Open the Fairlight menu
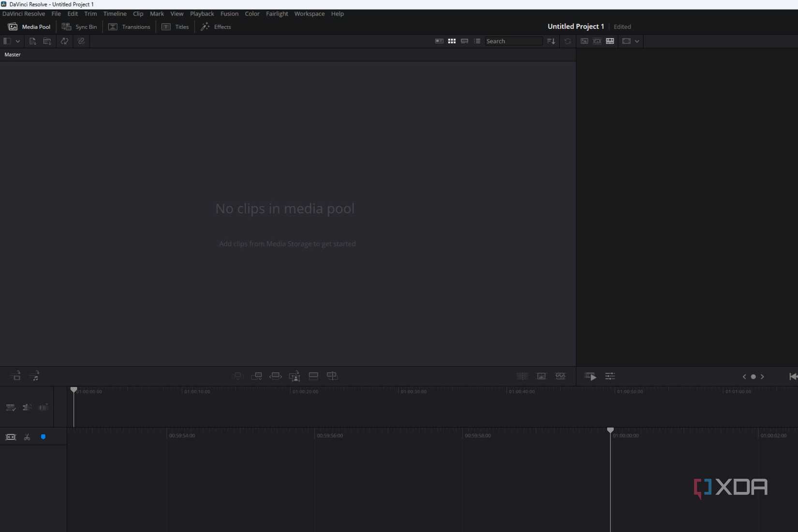This screenshot has height=532, width=798. coord(277,14)
